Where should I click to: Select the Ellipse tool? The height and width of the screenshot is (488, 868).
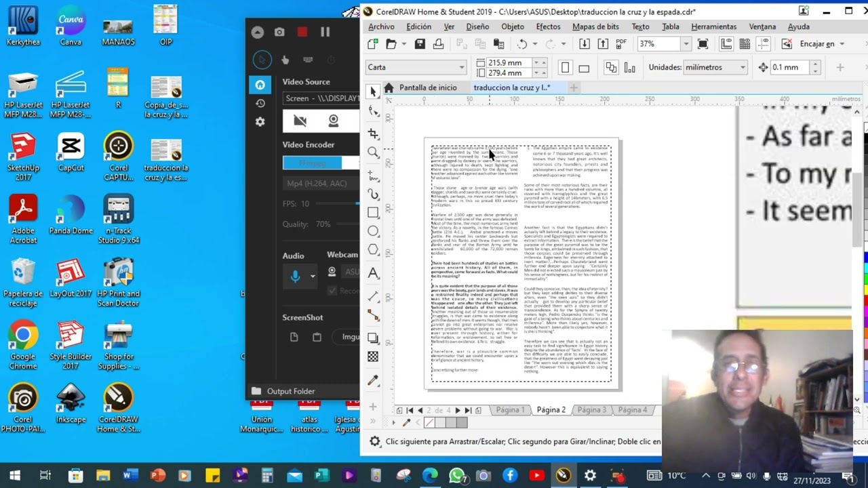373,231
